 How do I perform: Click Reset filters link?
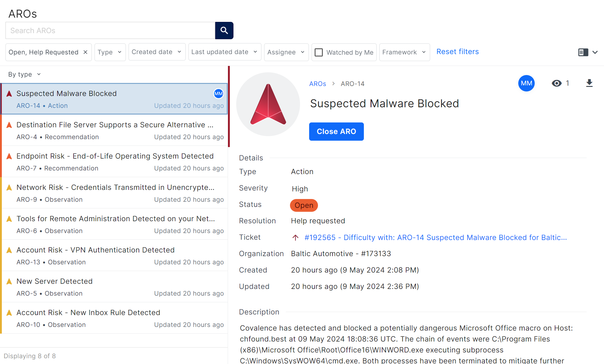click(457, 52)
